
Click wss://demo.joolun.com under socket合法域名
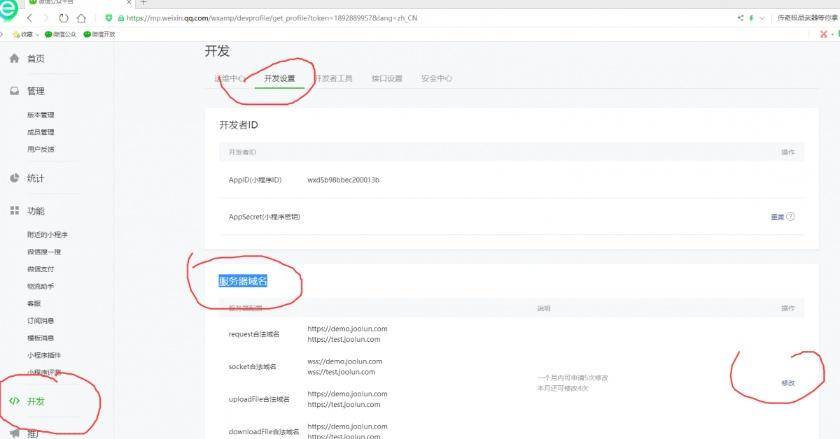pos(344,361)
